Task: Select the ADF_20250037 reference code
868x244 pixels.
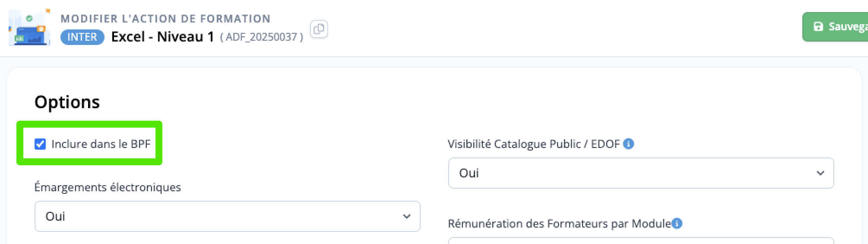Action: [262, 37]
